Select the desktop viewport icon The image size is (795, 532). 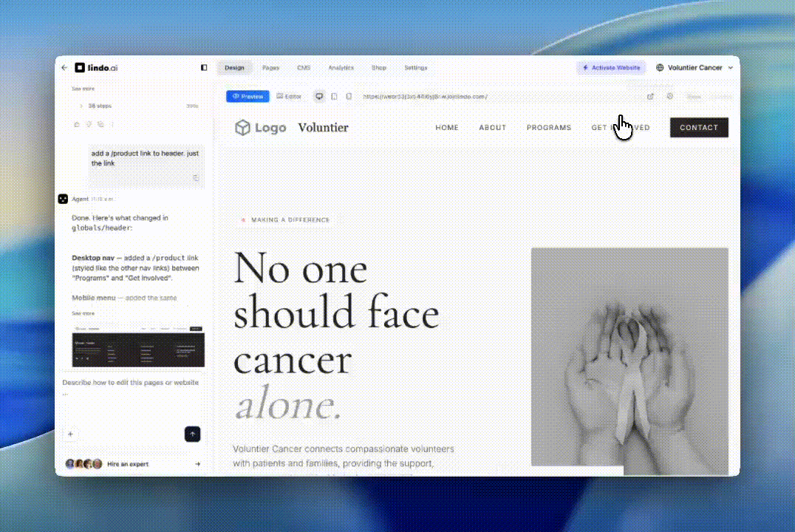point(319,96)
